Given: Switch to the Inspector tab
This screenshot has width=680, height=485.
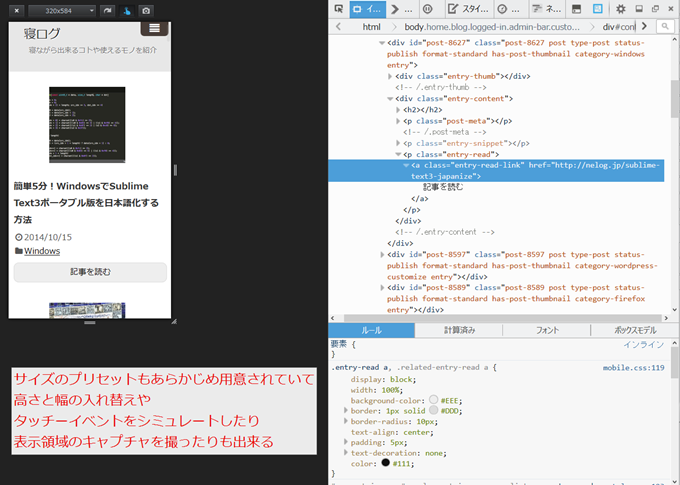Looking at the screenshot, I should pos(368,9).
